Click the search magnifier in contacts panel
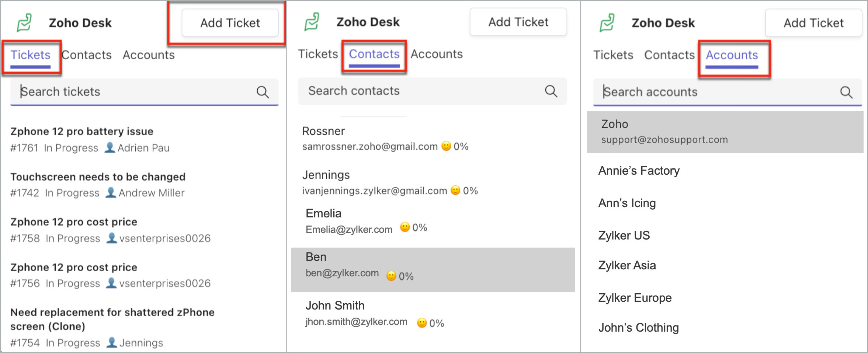Image resolution: width=868 pixels, height=353 pixels. coord(551,91)
